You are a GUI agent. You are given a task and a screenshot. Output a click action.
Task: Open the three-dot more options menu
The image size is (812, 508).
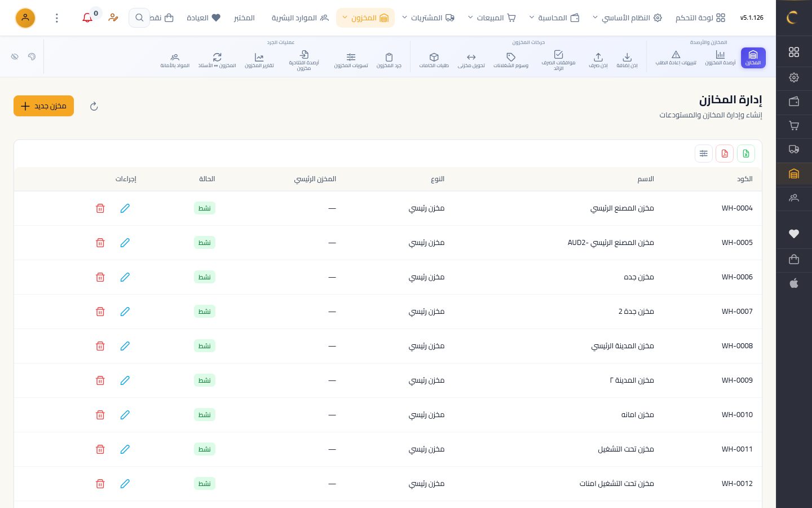pyautogui.click(x=57, y=18)
